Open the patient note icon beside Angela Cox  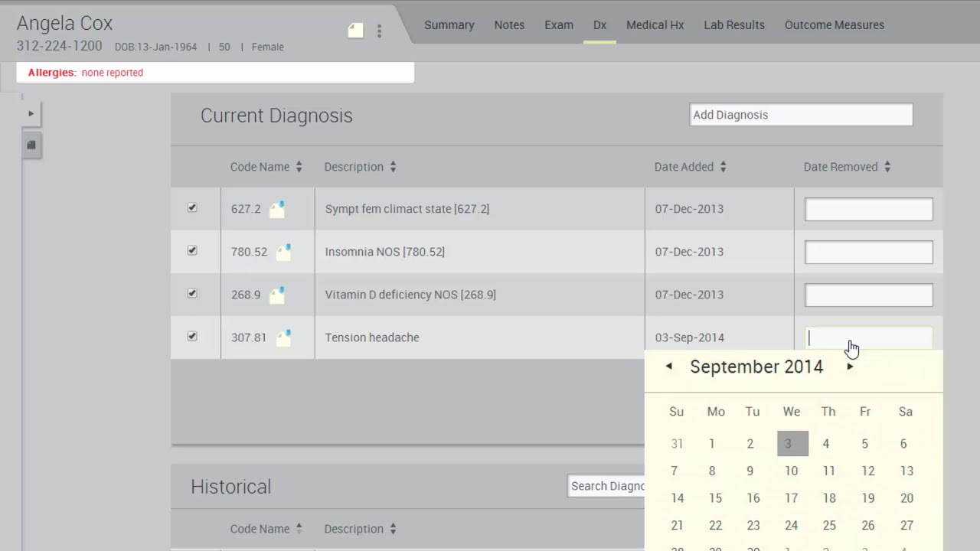355,31
